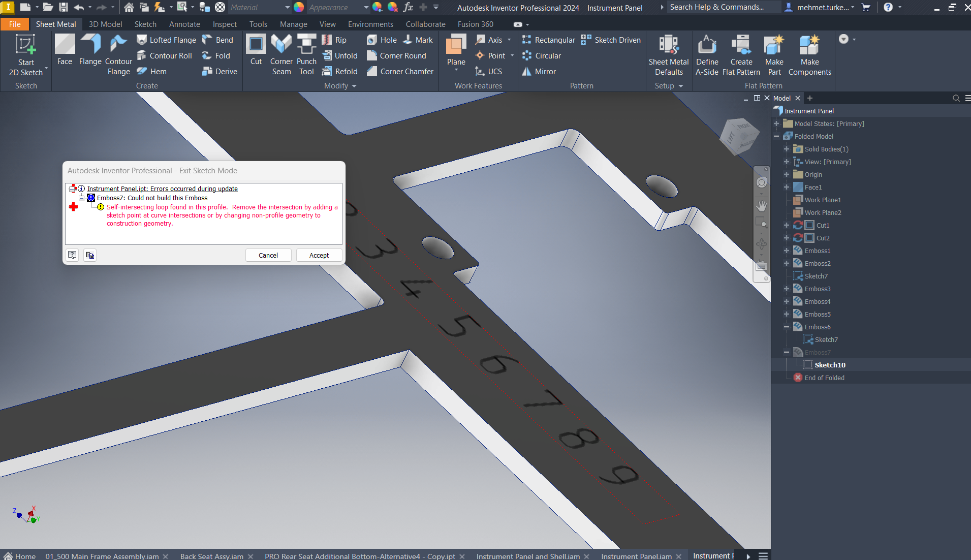Open the File menu
Viewport: 971px width, 560px height.
pos(15,24)
